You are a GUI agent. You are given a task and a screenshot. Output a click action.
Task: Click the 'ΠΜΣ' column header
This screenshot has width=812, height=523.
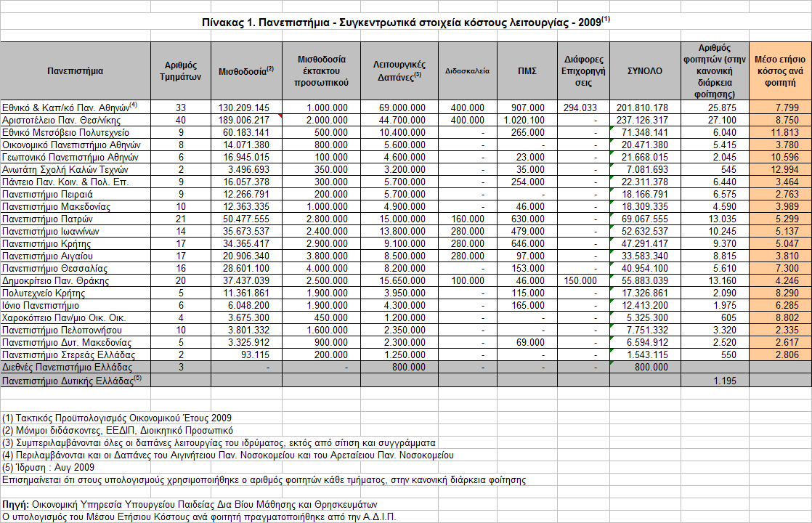[x=527, y=71]
